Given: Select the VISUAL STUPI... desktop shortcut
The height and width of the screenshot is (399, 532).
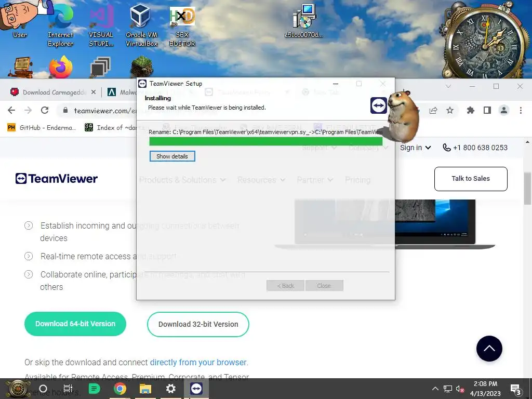Looking at the screenshot, I should click(101, 24).
